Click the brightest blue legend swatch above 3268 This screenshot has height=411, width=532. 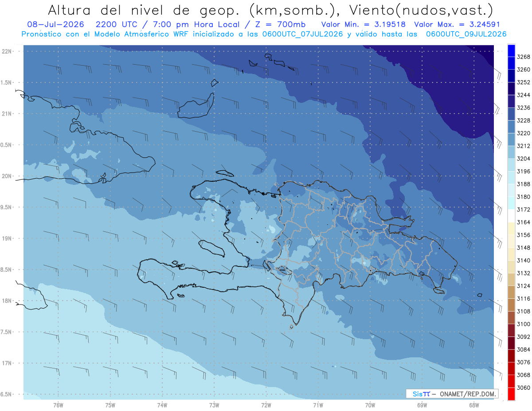tap(511, 51)
